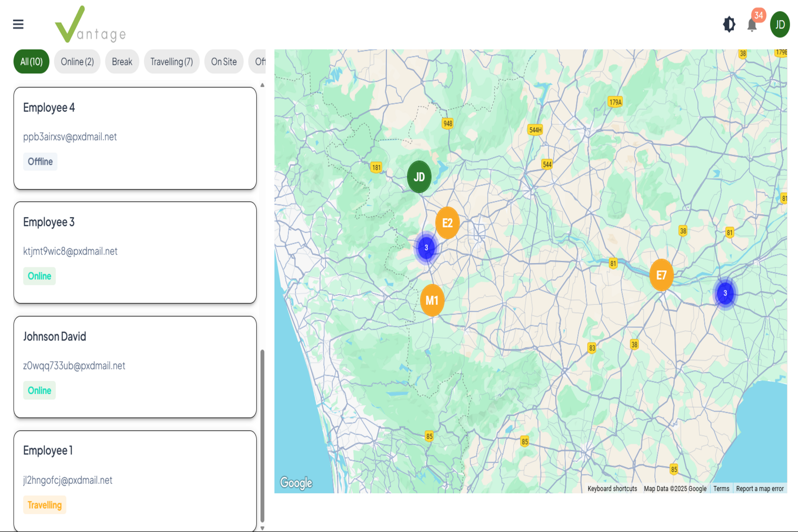Enable the Travelling (7) filter

point(171,61)
